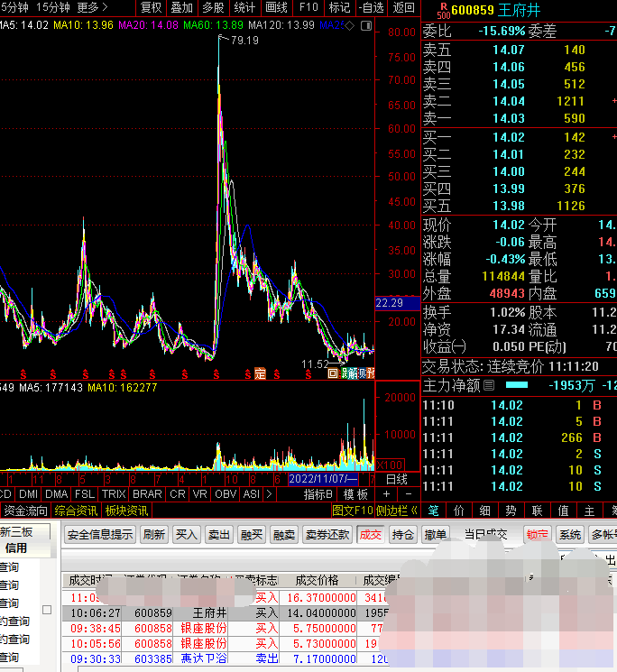617x672 pixels.
Task: Click the 定 marker on the chart
Action: (x=260, y=373)
